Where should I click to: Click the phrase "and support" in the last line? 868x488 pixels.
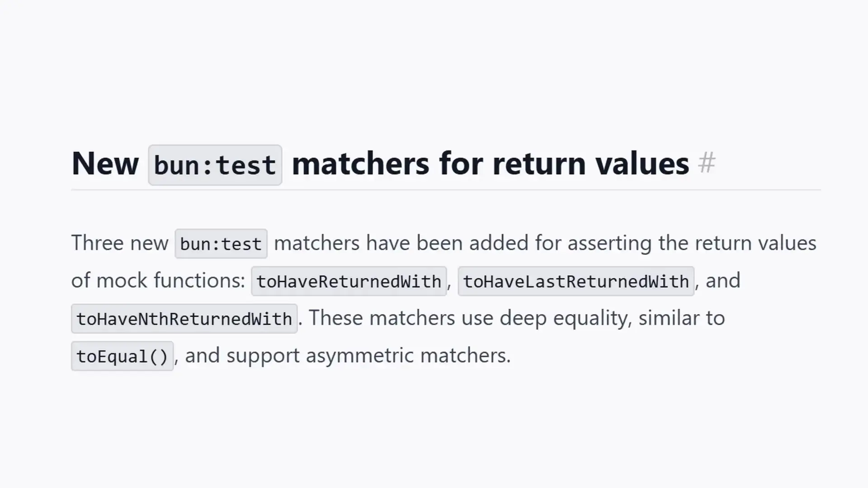coord(242,356)
